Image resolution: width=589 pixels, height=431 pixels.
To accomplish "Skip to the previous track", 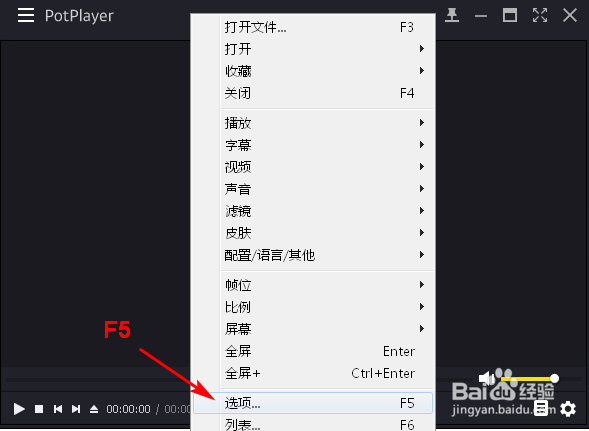I will pyautogui.click(x=58, y=409).
